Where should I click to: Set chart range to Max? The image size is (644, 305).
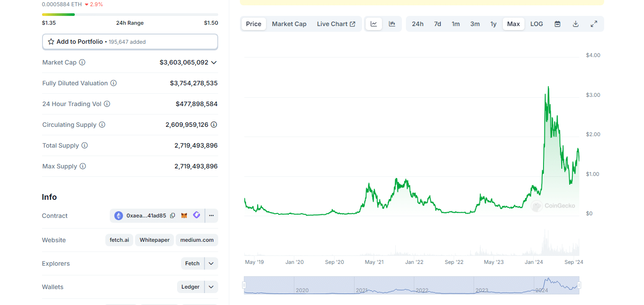coord(513,24)
